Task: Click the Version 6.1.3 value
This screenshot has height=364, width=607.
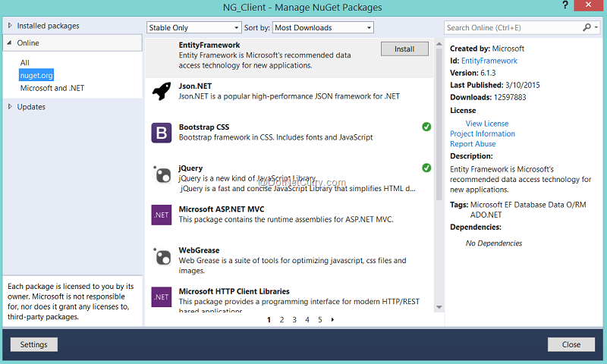Action: point(488,73)
